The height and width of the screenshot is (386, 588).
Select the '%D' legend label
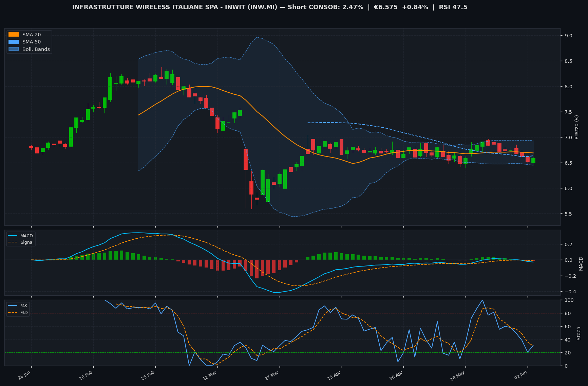pyautogui.click(x=24, y=312)
